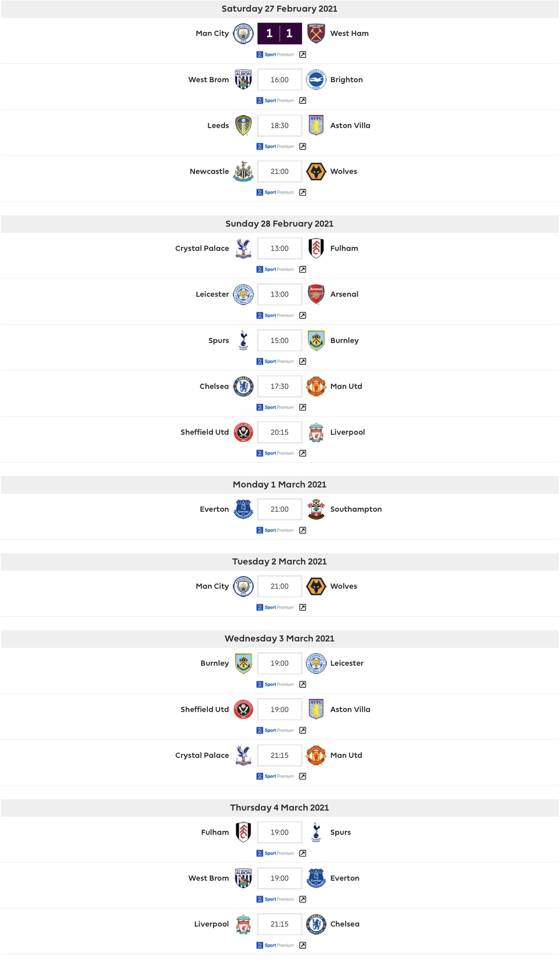Click the Newcastle club crest

point(243,171)
